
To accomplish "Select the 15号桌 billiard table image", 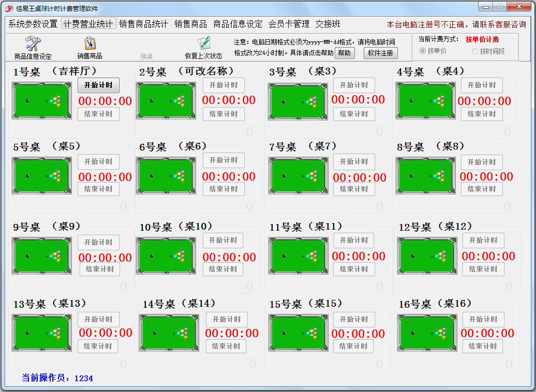I will (x=299, y=333).
